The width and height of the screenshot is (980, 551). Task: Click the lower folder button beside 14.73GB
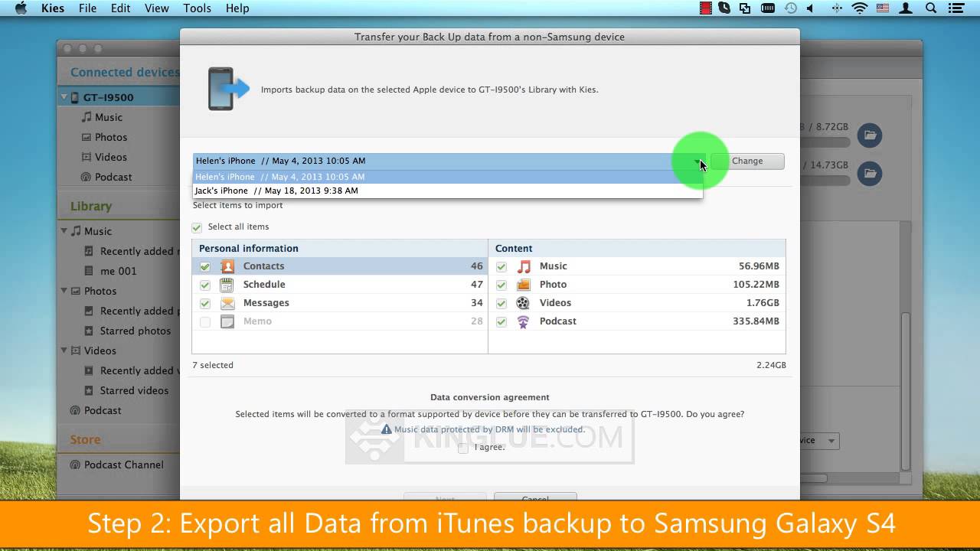pos(870,174)
